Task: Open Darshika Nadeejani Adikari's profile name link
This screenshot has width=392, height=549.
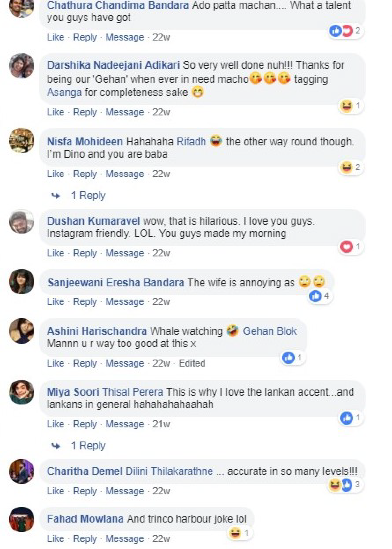Action: tap(113, 65)
